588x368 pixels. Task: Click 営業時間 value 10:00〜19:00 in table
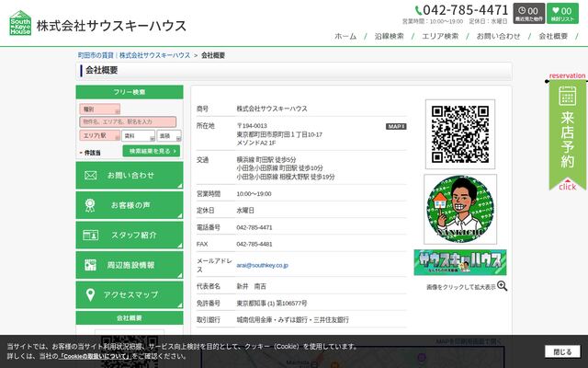254,194
